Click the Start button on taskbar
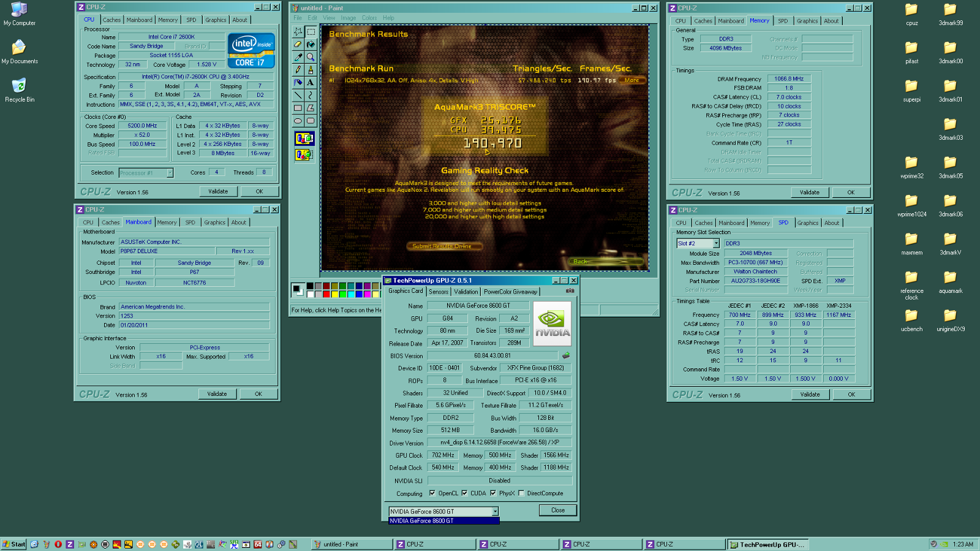This screenshot has height=551, width=980. (x=13, y=544)
